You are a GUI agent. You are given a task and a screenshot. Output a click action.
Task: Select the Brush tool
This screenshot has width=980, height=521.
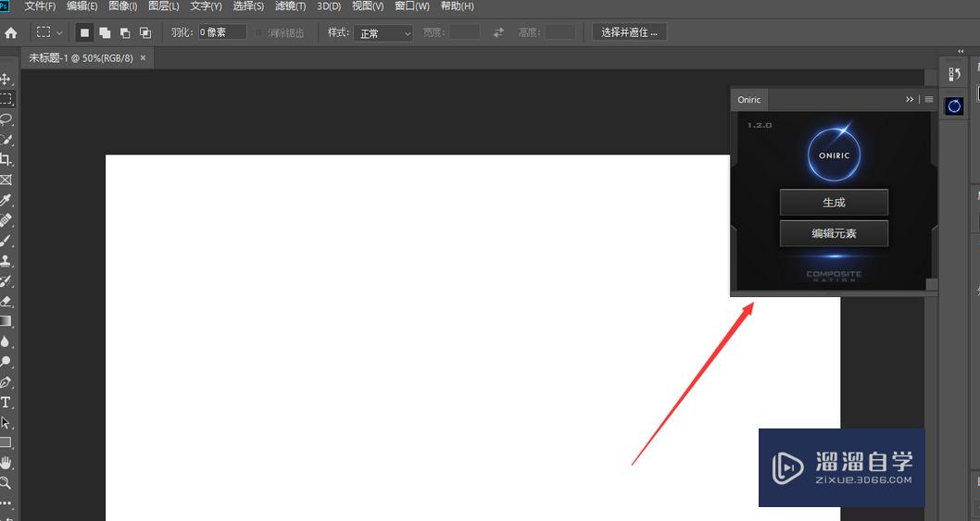tap(6, 241)
